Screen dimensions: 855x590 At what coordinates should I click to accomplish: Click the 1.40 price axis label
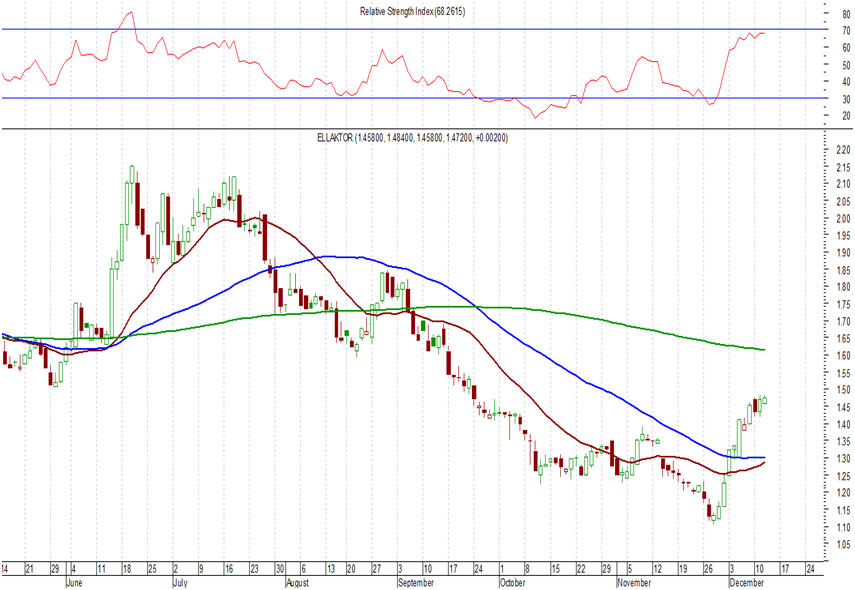(x=843, y=424)
